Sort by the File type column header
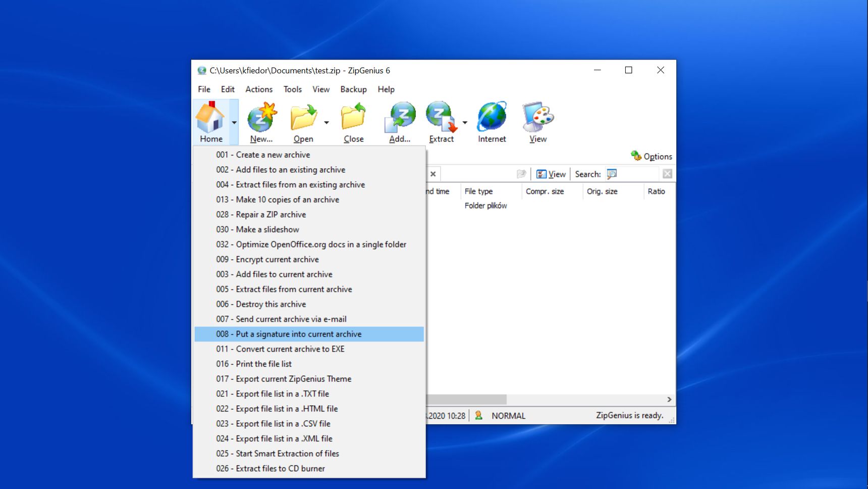 click(x=491, y=191)
